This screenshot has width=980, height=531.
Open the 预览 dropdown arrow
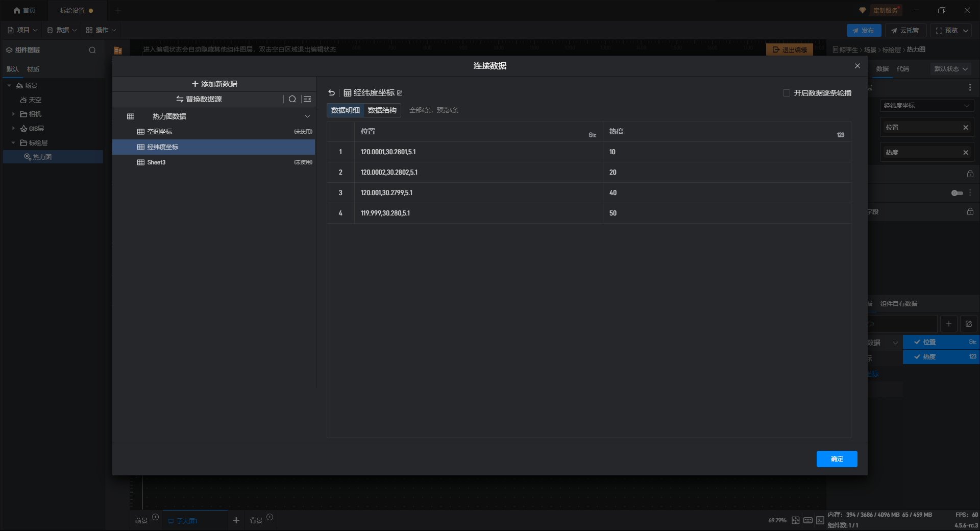[966, 31]
